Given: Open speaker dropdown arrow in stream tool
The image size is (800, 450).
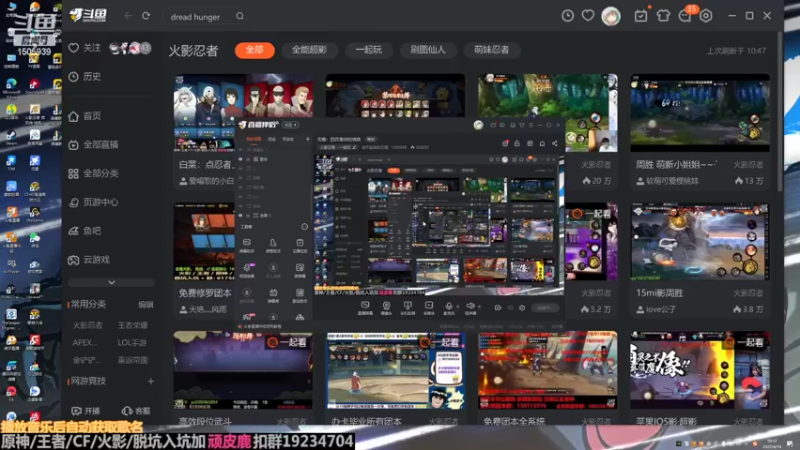Looking at the screenshot, I should (479, 307).
